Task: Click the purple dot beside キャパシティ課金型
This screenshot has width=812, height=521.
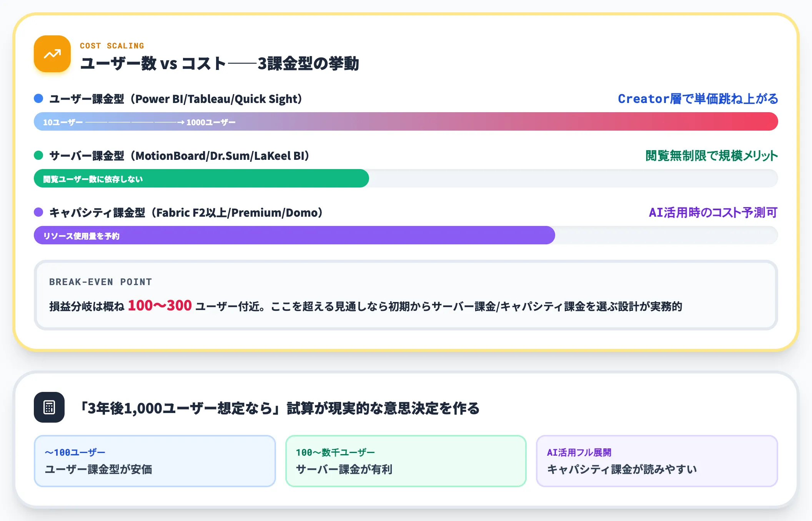Action: tap(38, 212)
